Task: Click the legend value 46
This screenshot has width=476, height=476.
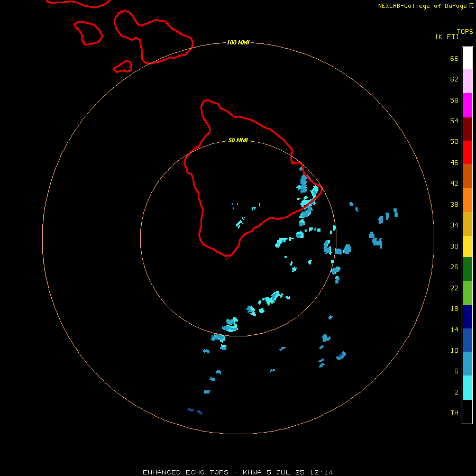Action: click(454, 163)
